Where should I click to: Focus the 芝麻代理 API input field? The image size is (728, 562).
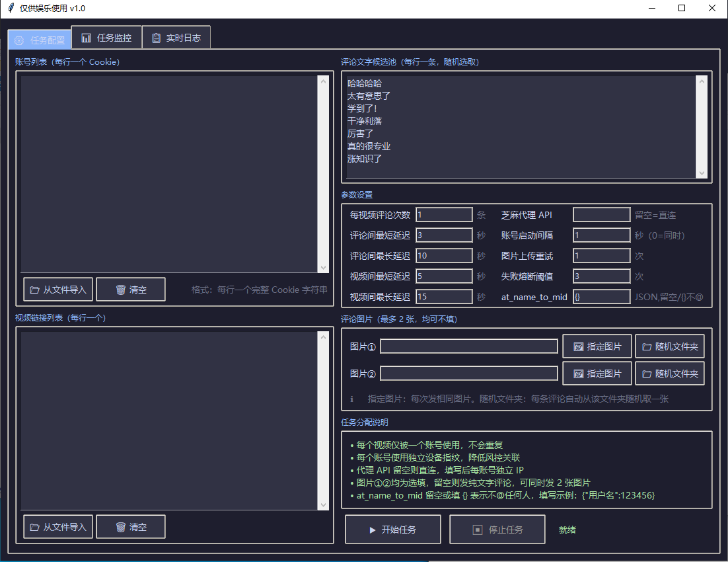pos(601,215)
